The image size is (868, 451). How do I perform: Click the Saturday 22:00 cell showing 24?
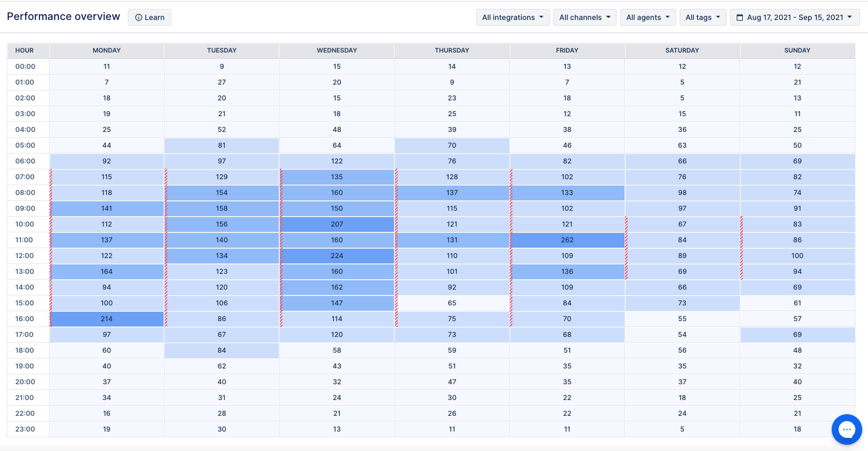682,413
